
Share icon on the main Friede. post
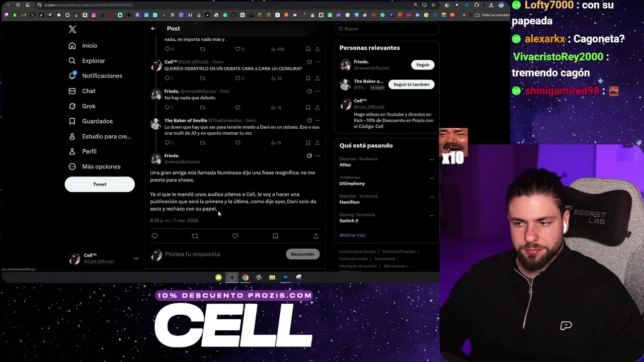(315, 236)
